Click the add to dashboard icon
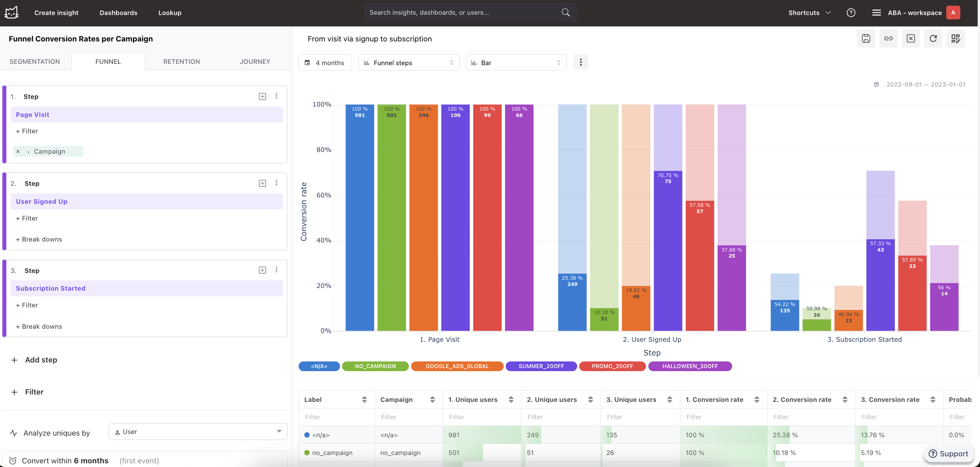Image resolution: width=980 pixels, height=467 pixels. (956, 38)
